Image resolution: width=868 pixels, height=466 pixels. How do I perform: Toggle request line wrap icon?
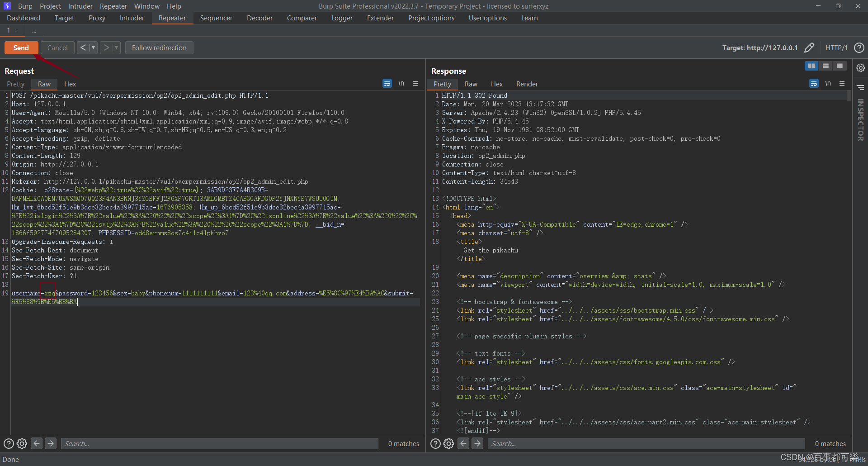tap(387, 83)
